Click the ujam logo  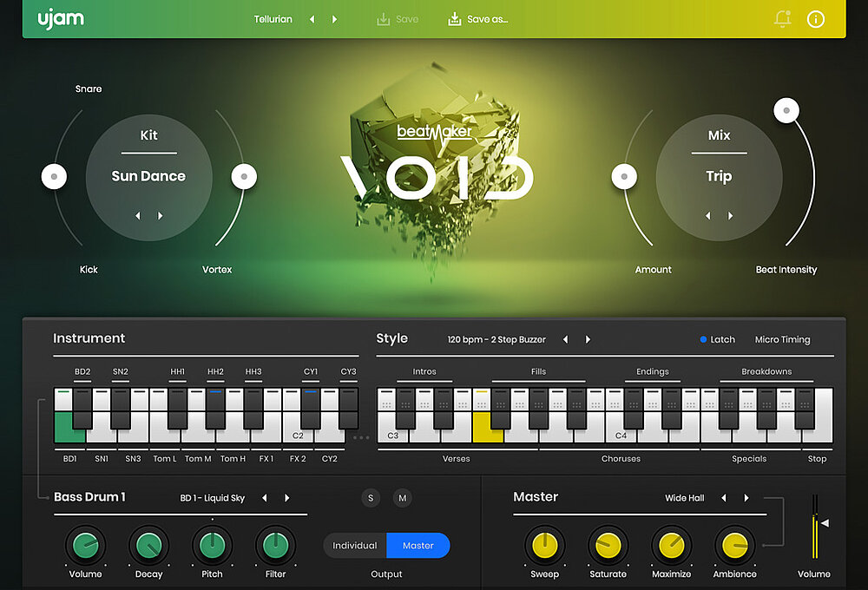(61, 18)
